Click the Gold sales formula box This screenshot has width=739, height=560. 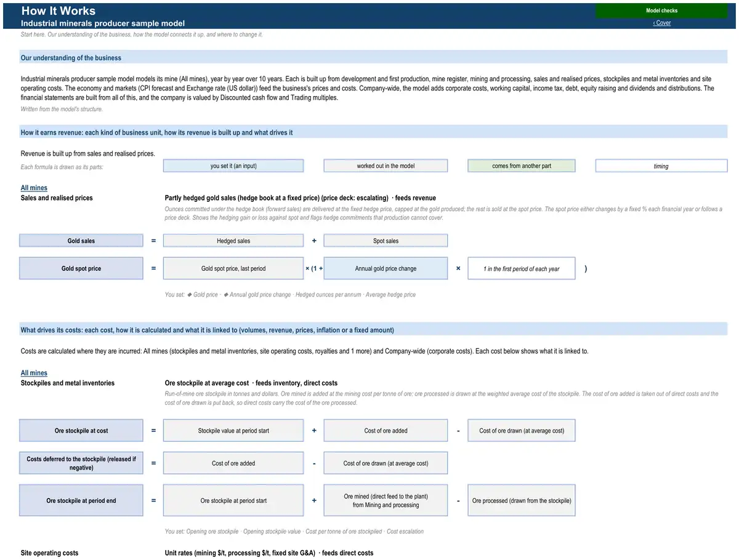click(81, 241)
